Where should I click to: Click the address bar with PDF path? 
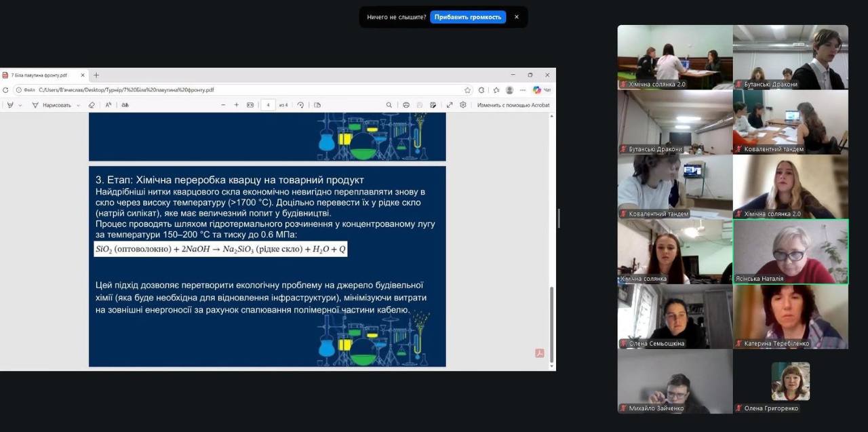(244, 90)
